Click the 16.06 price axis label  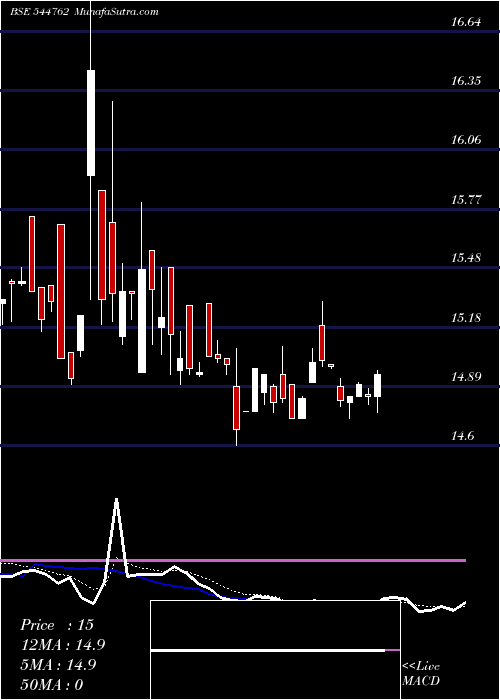click(x=466, y=140)
